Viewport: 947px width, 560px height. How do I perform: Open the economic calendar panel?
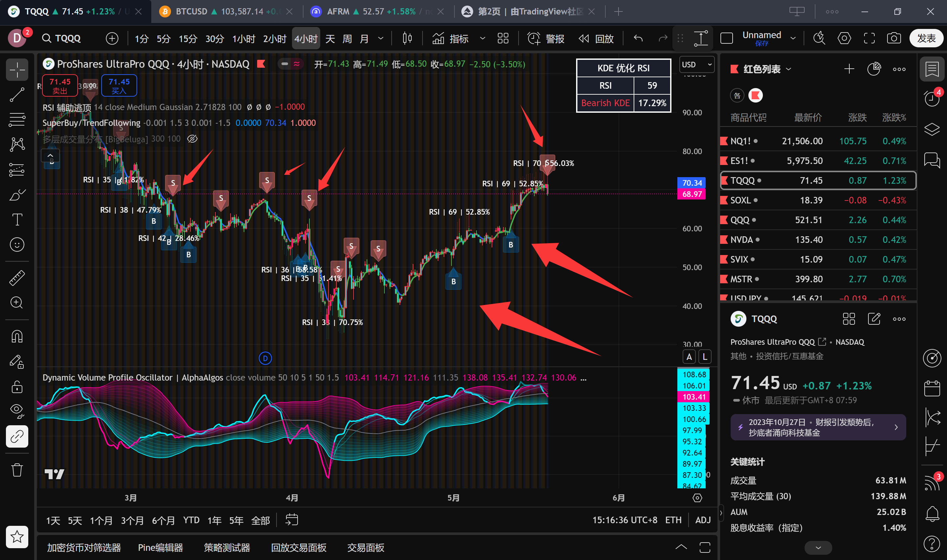pos(932,389)
